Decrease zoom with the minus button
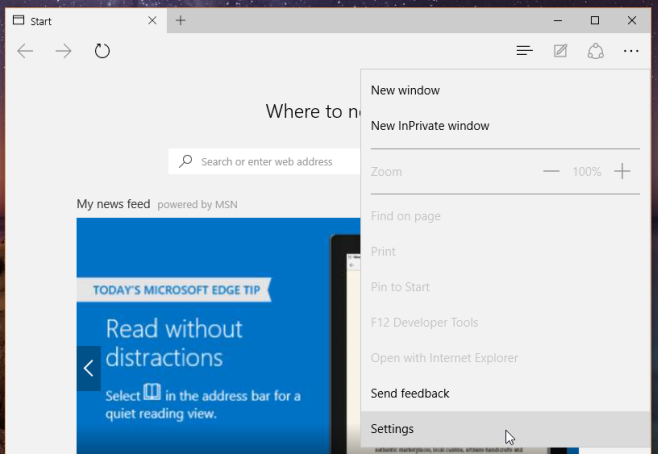 tap(551, 171)
